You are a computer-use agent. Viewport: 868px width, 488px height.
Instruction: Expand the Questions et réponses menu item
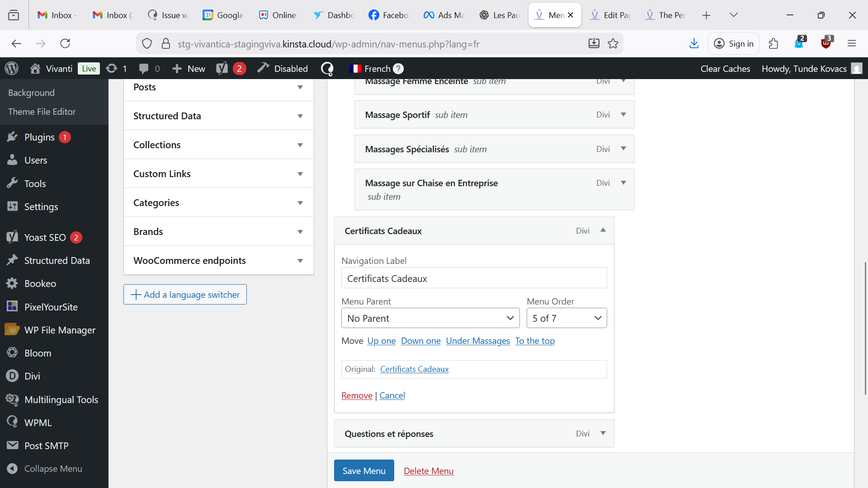pyautogui.click(x=603, y=433)
